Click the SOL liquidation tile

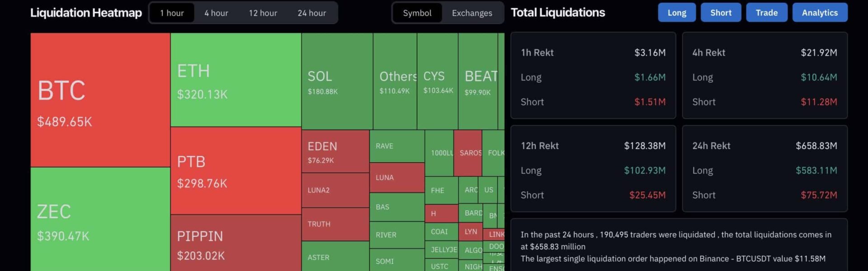tap(337, 81)
